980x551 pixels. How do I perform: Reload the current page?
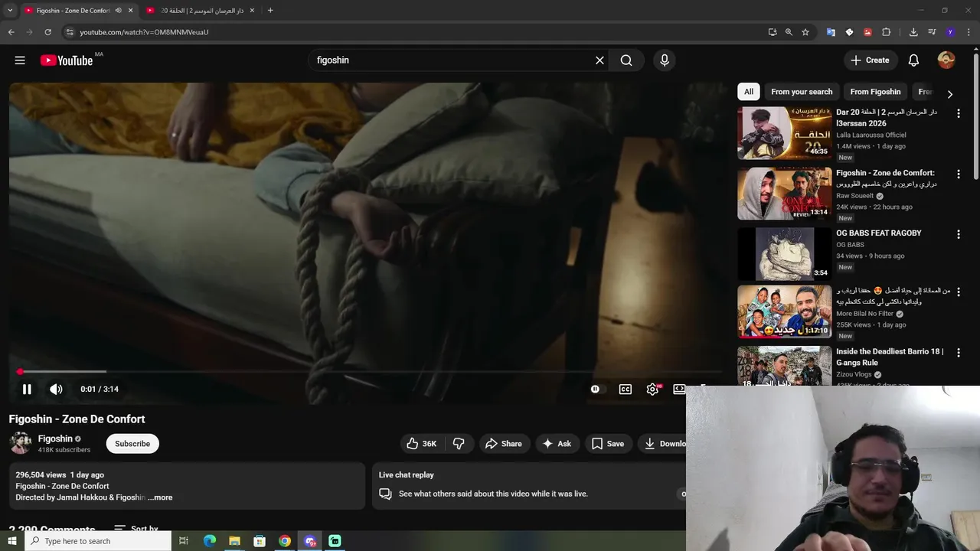(47, 32)
